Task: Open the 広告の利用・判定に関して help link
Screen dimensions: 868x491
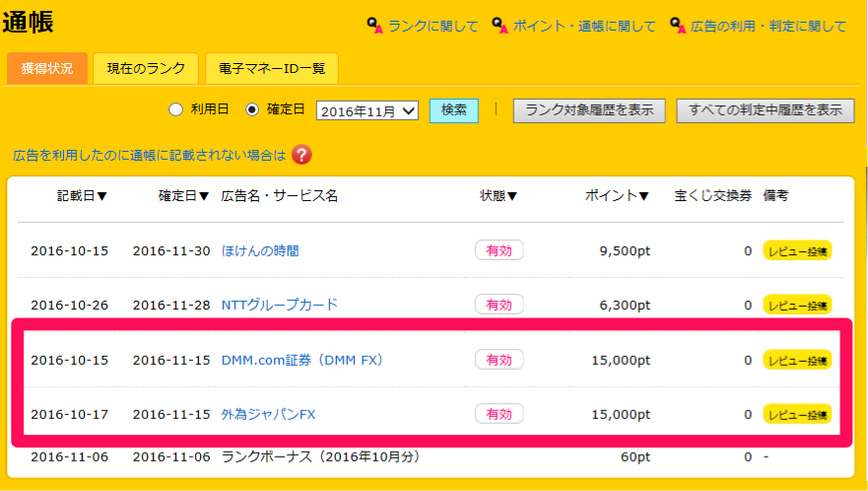Action: [x=768, y=26]
